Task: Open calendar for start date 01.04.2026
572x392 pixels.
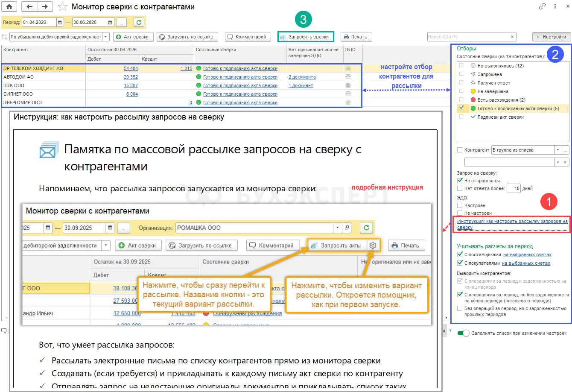Action: pyautogui.click(x=60, y=22)
